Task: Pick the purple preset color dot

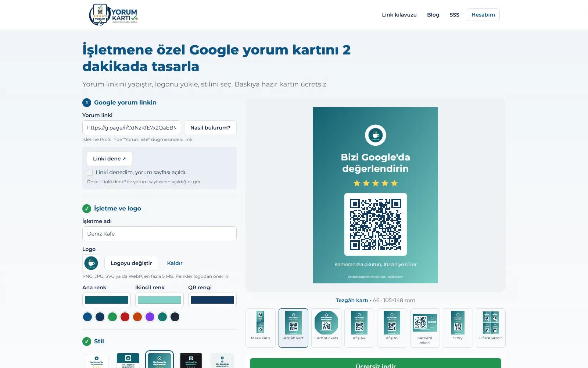Action: pos(150,317)
